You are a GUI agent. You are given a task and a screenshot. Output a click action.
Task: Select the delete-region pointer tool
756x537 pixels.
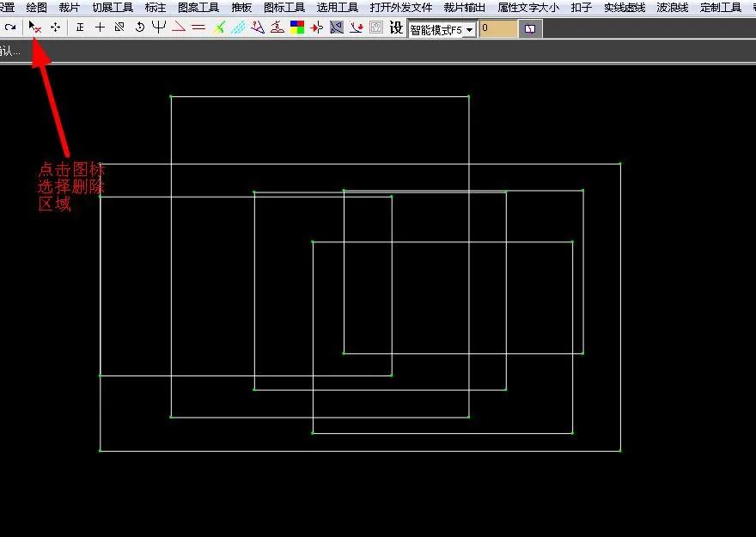coord(34,27)
